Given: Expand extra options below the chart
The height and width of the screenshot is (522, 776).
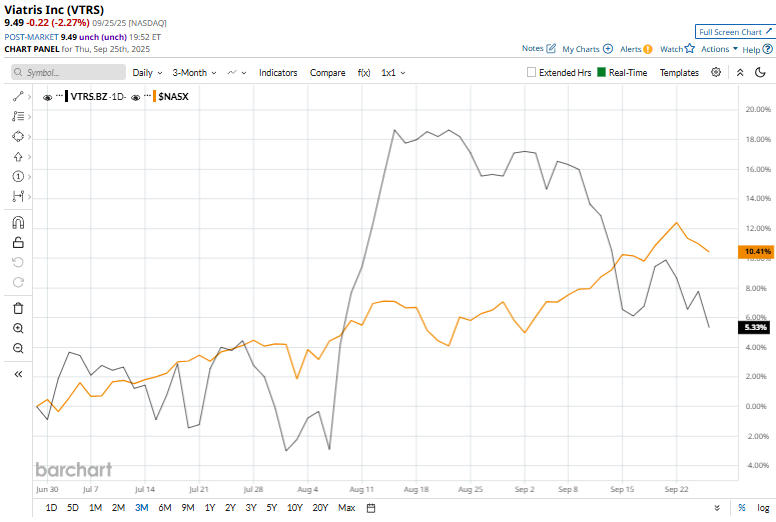Looking at the screenshot, I should pyautogui.click(x=717, y=508).
